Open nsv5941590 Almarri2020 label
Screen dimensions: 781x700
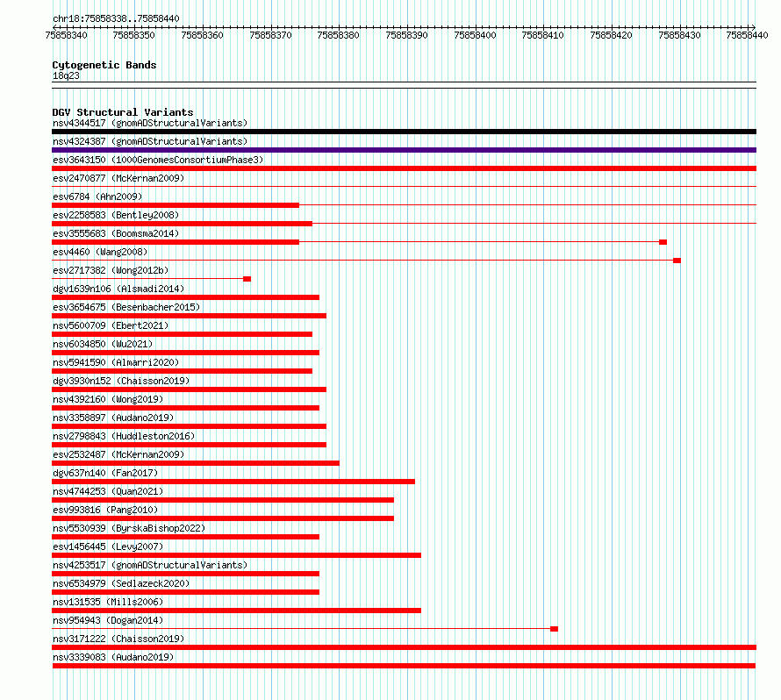(116, 362)
